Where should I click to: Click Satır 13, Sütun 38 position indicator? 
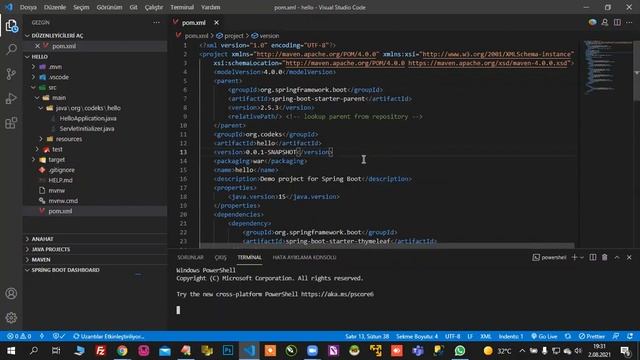[367, 336]
